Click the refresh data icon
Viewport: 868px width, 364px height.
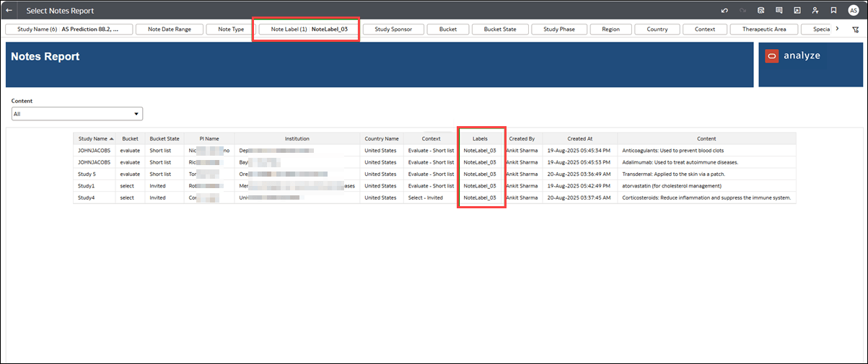(760, 11)
